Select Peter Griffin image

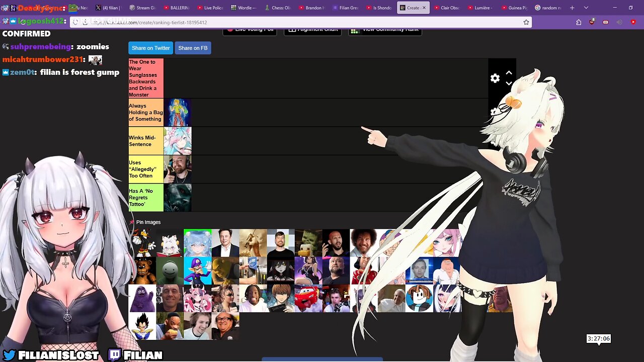click(x=447, y=270)
